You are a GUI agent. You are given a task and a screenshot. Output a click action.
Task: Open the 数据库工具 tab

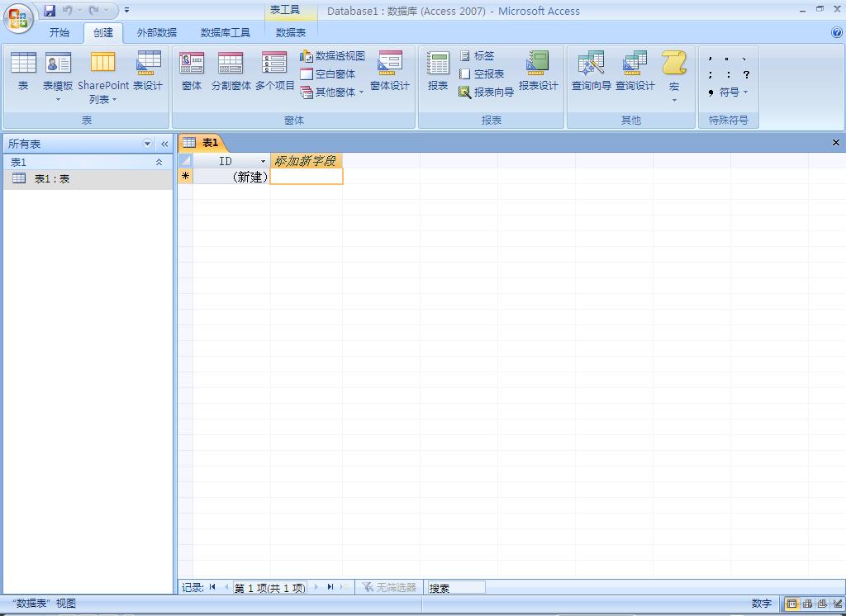tap(226, 33)
